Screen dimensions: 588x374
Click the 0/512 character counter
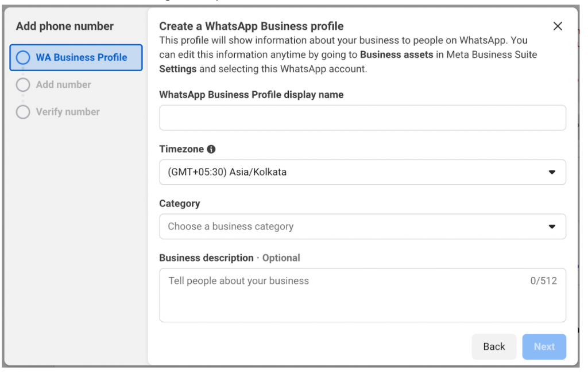[x=543, y=280]
